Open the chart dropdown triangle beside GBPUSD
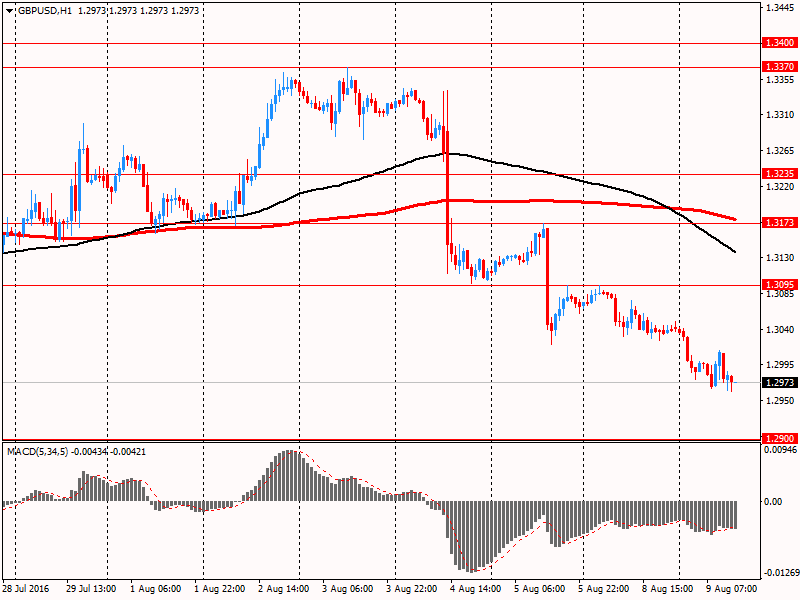Screen dimensions: 800x600 [x=9, y=11]
